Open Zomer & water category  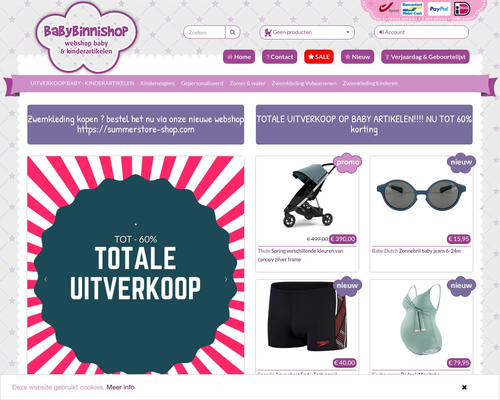pyautogui.click(x=247, y=83)
